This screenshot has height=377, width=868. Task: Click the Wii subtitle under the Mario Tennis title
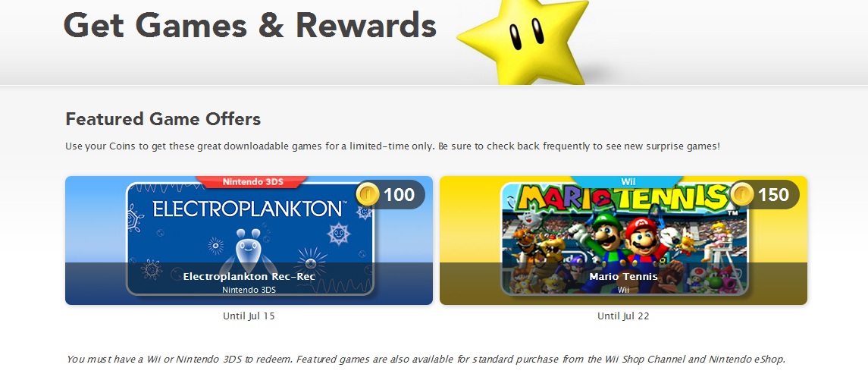tap(623, 290)
